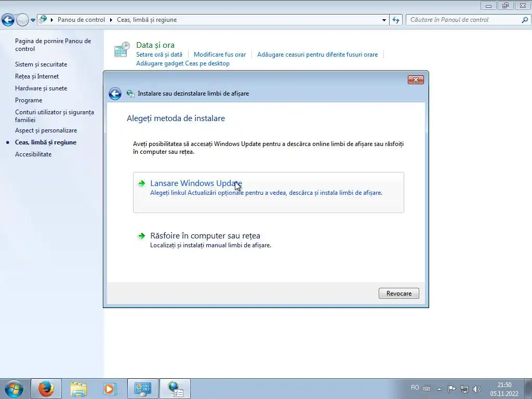Open Windows Explorer from the taskbar

point(78,389)
